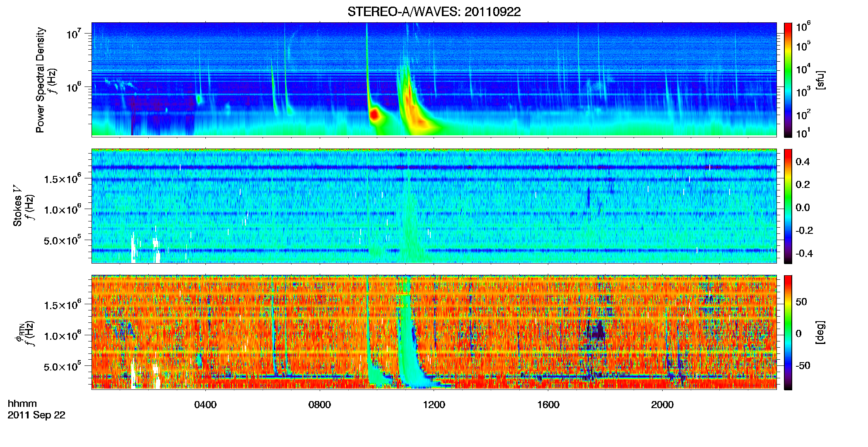
Task: Click the red burst peak in top spectrogram
Action: click(374, 115)
